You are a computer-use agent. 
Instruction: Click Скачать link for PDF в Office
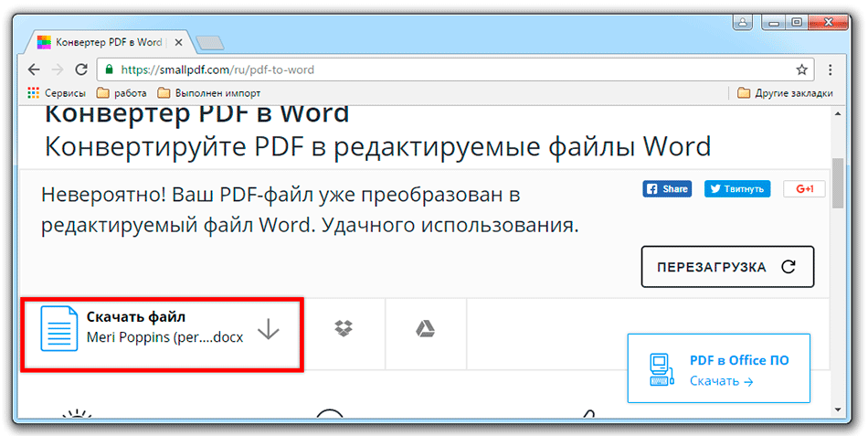coord(721,381)
